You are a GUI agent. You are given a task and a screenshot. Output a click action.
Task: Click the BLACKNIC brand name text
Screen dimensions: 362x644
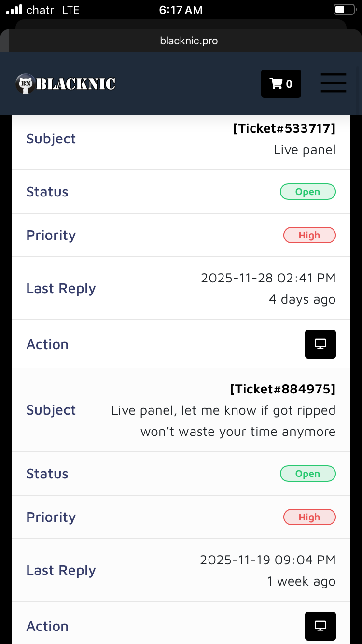pos(75,84)
